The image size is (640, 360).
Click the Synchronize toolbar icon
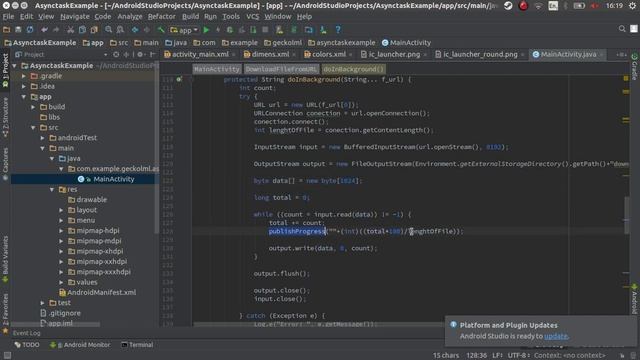point(30,30)
